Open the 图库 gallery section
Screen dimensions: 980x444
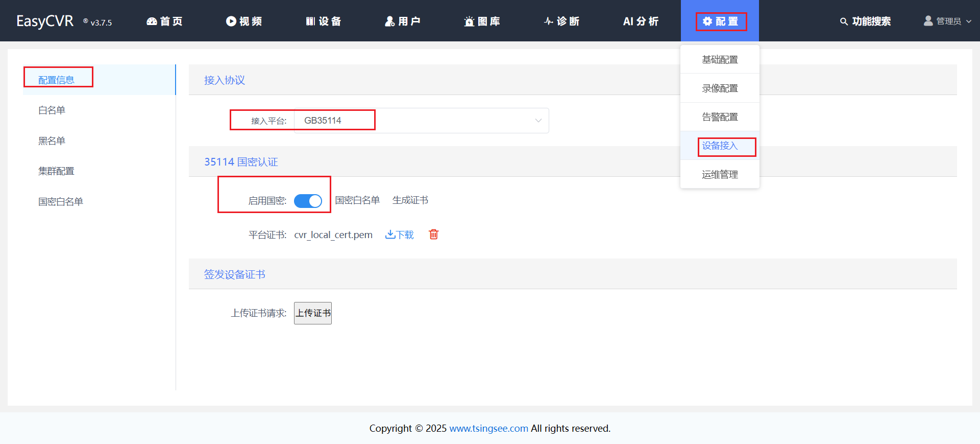(482, 21)
